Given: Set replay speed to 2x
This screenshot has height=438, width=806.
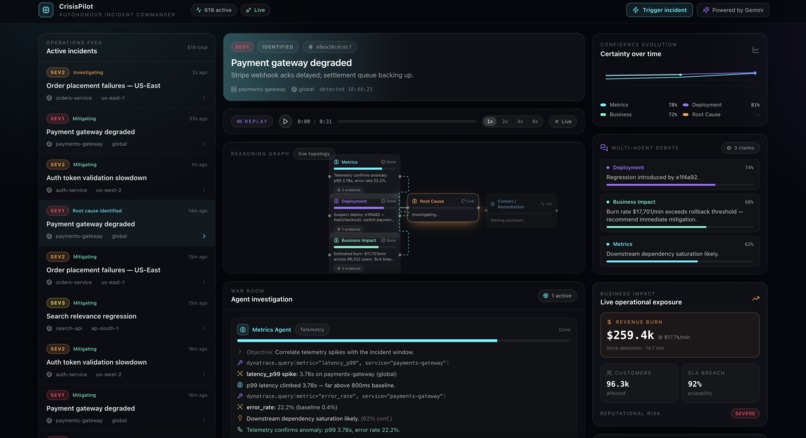Looking at the screenshot, I should [505, 121].
